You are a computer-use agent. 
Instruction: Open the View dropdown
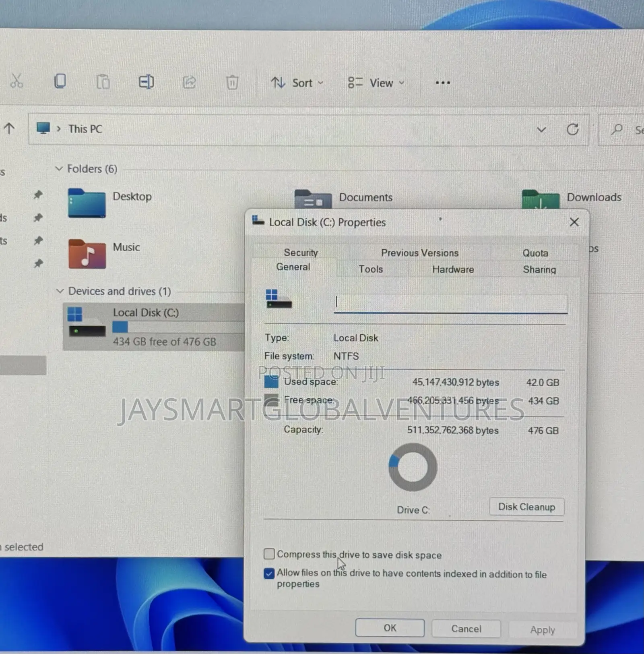(x=376, y=83)
